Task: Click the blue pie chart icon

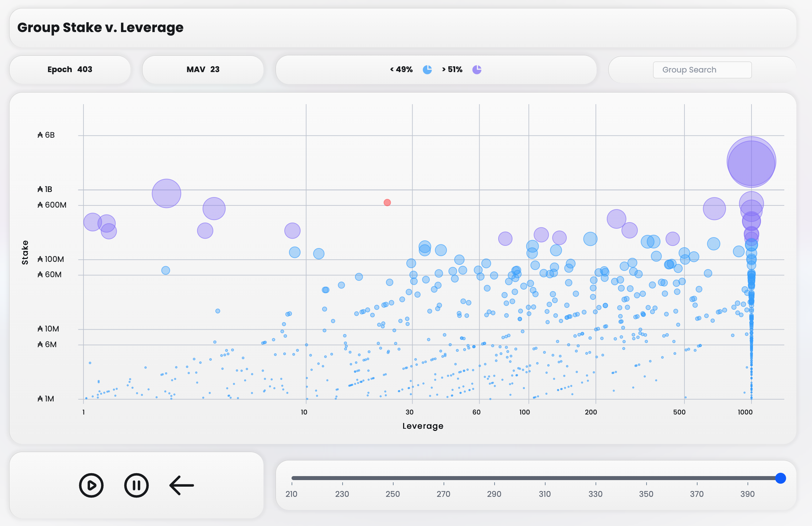Action: point(427,70)
